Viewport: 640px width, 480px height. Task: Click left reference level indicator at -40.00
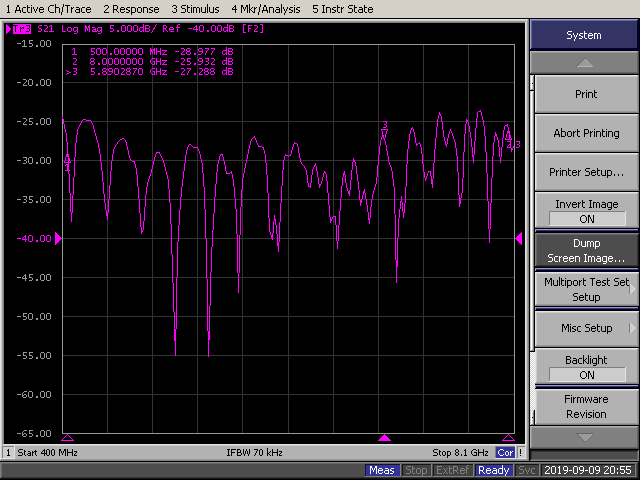pos(58,238)
